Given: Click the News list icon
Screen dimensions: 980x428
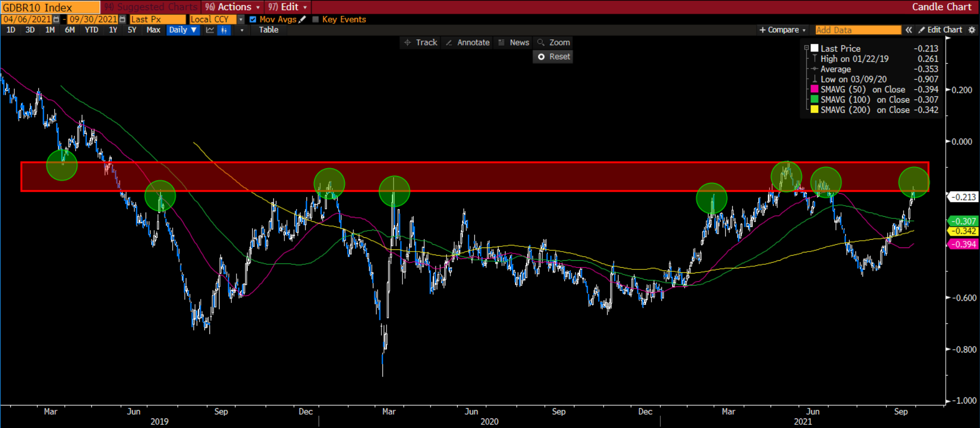Looking at the screenshot, I should (x=501, y=43).
